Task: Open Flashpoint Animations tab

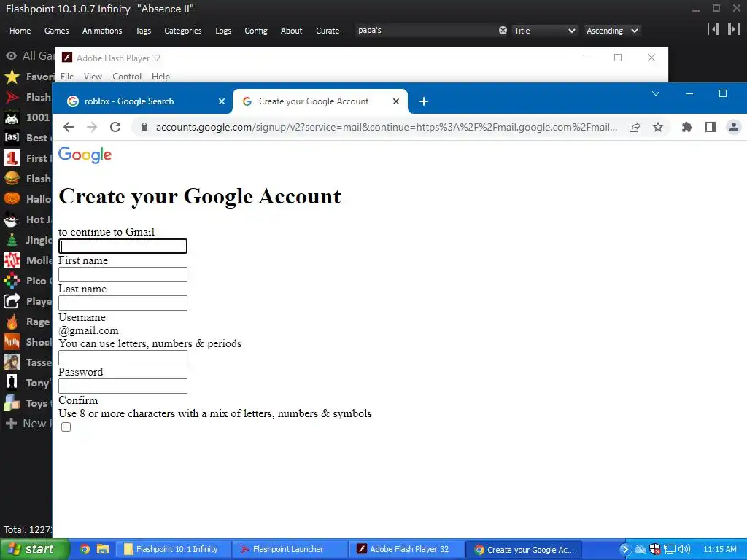Action: [102, 31]
